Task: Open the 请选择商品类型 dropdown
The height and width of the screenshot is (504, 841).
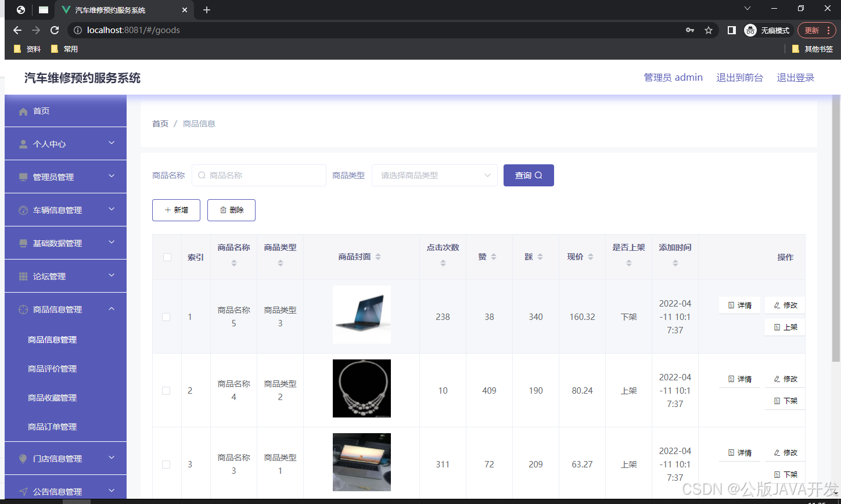Action: (x=434, y=175)
